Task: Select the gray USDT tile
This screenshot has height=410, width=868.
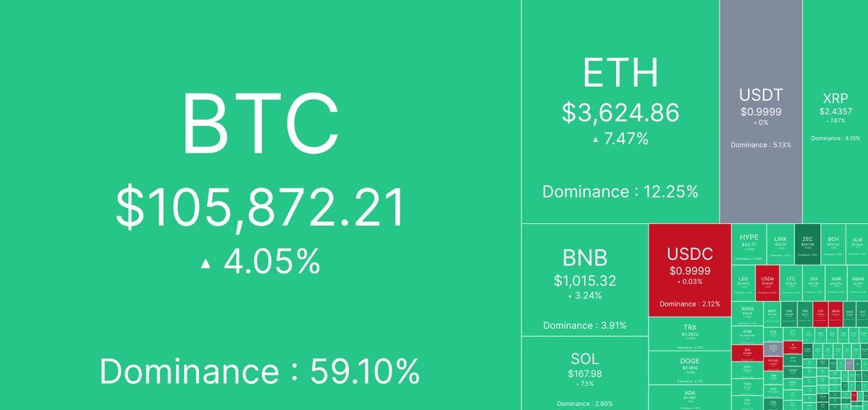Action: tap(761, 112)
